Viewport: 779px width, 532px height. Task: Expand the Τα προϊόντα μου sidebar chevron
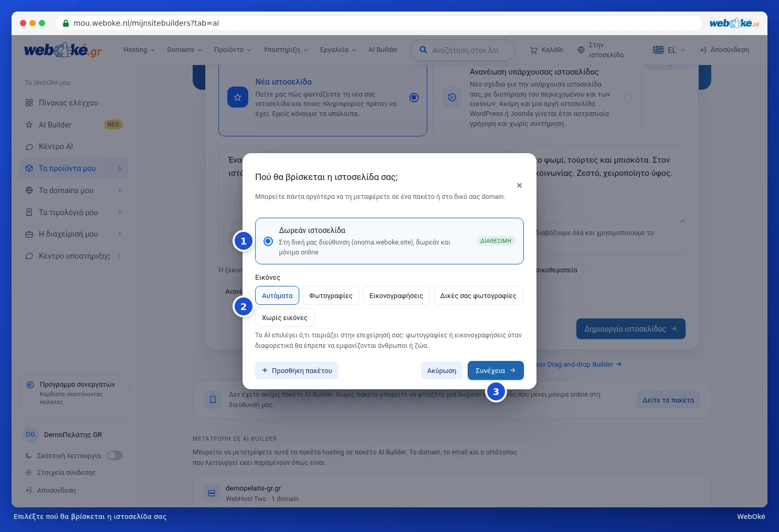click(x=120, y=168)
